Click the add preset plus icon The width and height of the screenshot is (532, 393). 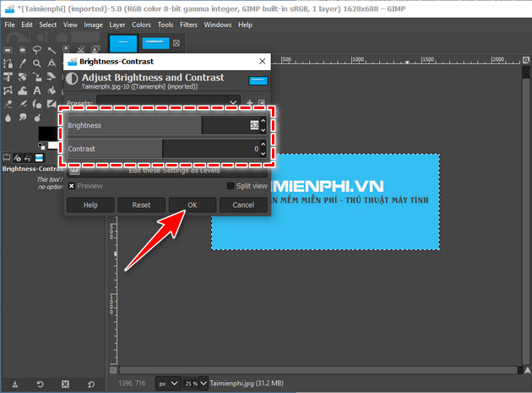click(249, 102)
